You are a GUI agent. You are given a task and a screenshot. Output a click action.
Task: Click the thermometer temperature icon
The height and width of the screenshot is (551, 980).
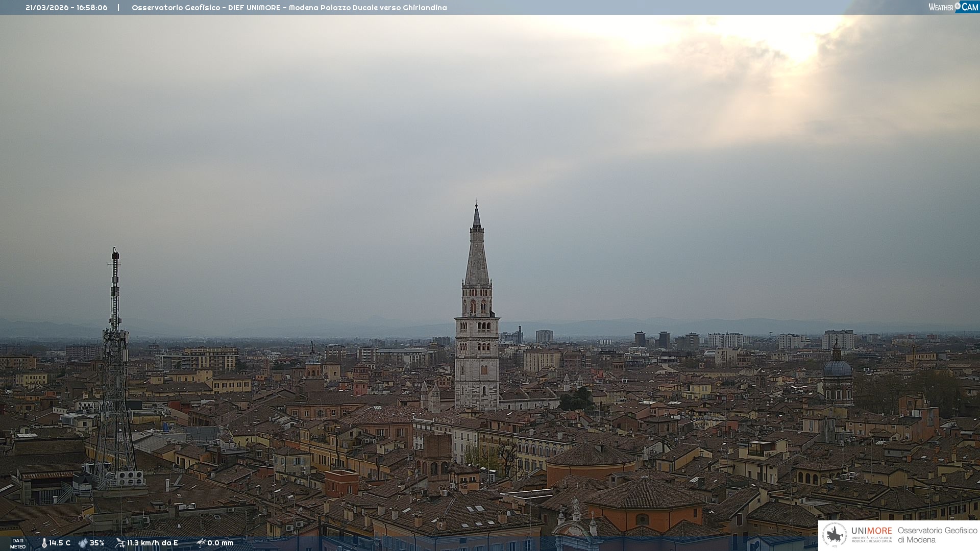[44, 543]
